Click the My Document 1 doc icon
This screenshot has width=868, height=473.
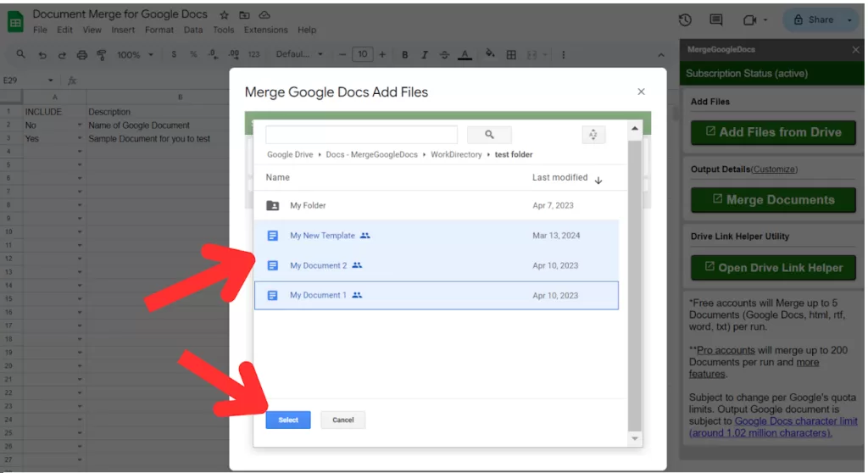click(x=272, y=295)
